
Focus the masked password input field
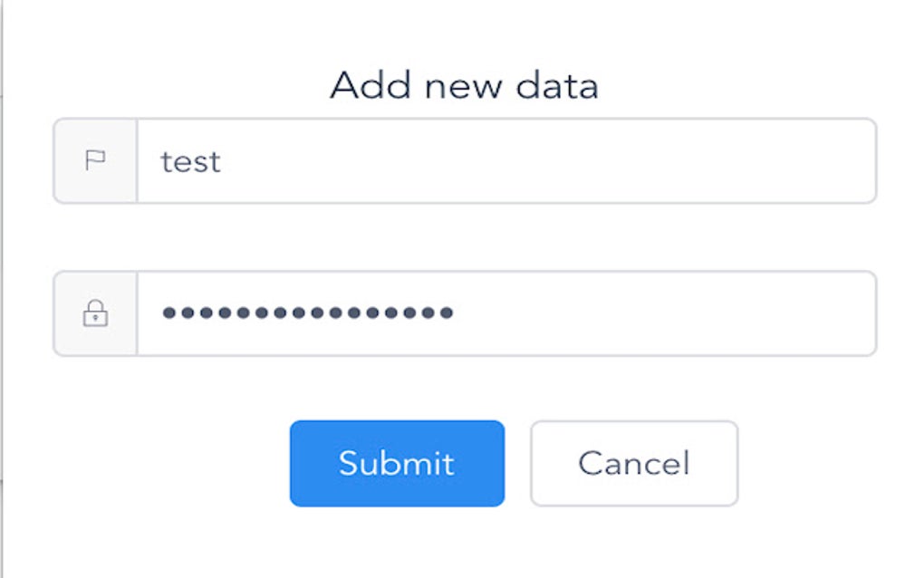coord(505,313)
